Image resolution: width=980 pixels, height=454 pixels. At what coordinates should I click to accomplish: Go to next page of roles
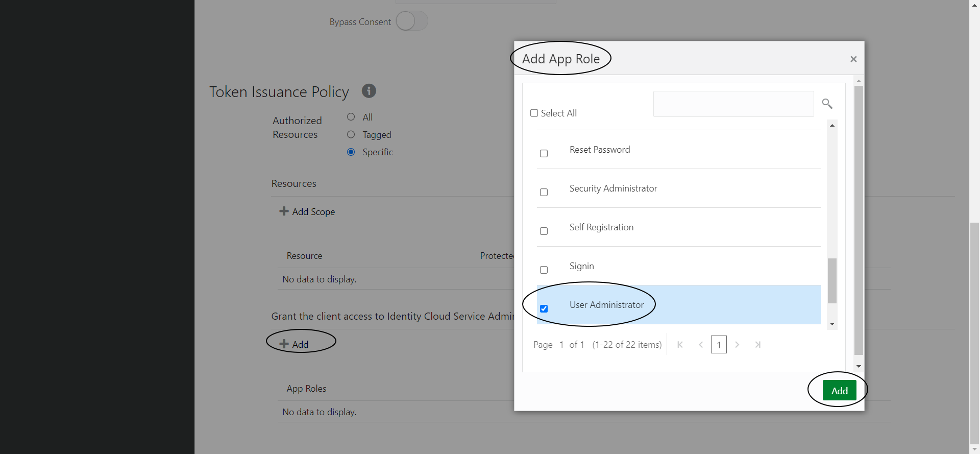click(737, 345)
